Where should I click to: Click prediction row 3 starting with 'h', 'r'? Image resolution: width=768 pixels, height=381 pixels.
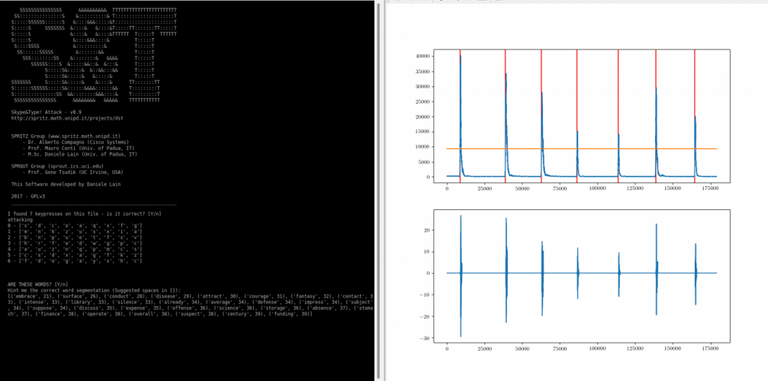(x=75, y=243)
